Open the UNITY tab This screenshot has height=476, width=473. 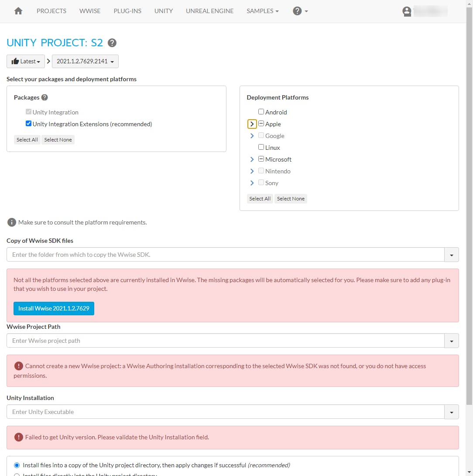point(164,11)
